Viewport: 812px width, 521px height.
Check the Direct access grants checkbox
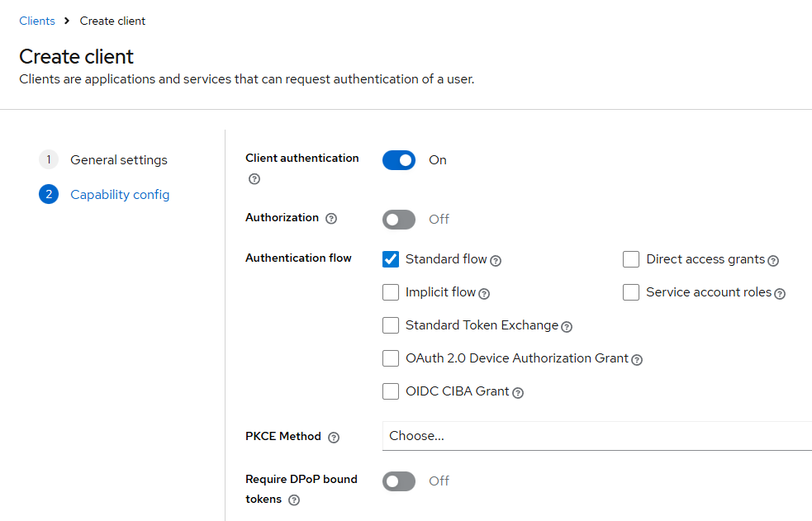631,259
